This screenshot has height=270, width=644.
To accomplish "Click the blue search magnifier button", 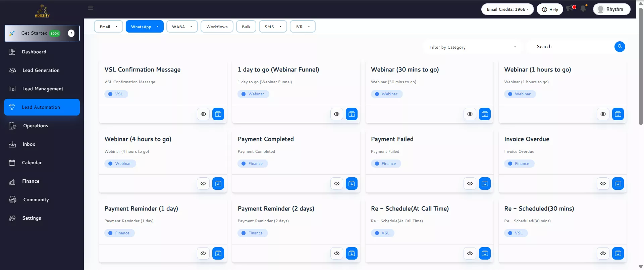I will pos(620,47).
